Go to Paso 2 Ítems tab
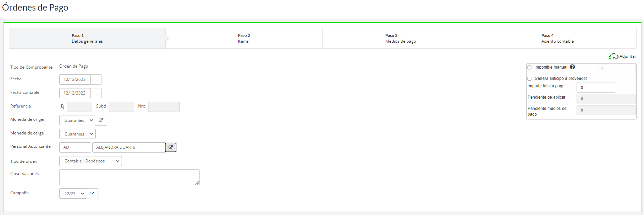The width and height of the screenshot is (644, 215). [x=244, y=38]
